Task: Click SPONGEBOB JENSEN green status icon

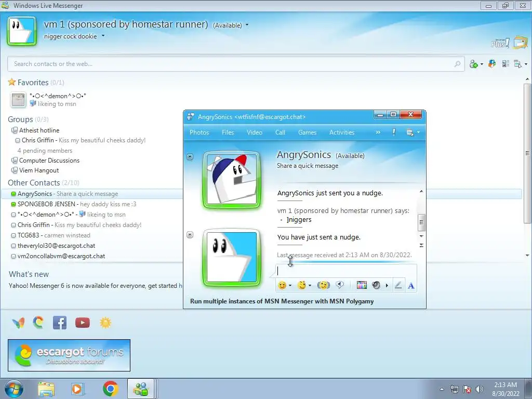Action: (x=14, y=204)
